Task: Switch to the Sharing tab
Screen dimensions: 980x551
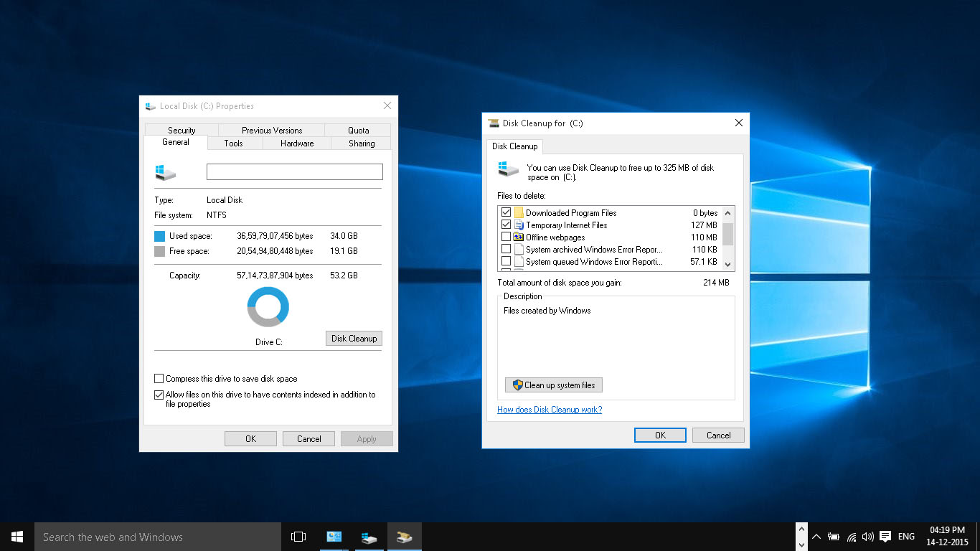Action: pyautogui.click(x=362, y=143)
